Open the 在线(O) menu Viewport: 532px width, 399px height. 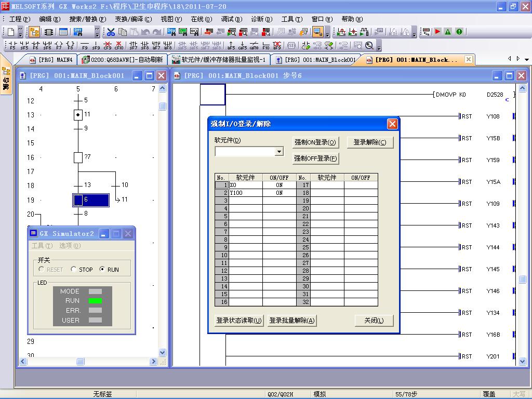tap(201, 19)
